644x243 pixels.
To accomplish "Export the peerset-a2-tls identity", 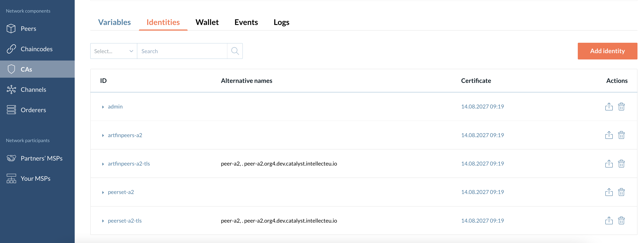I will [x=609, y=220].
